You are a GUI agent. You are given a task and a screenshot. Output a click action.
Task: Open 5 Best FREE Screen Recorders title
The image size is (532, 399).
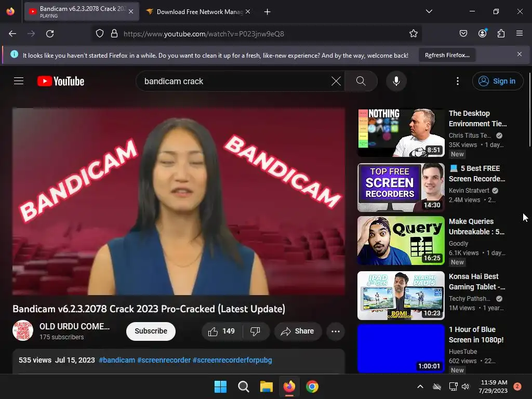pyautogui.click(x=477, y=174)
